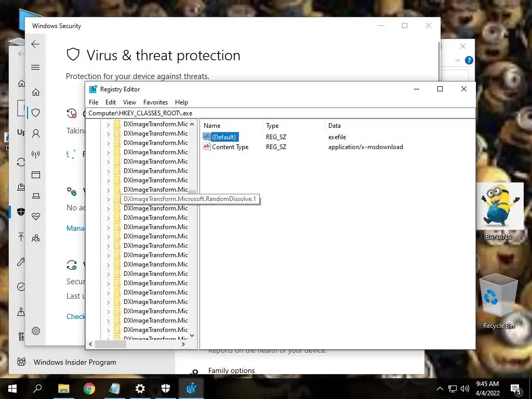Click the Type column header

point(294,126)
